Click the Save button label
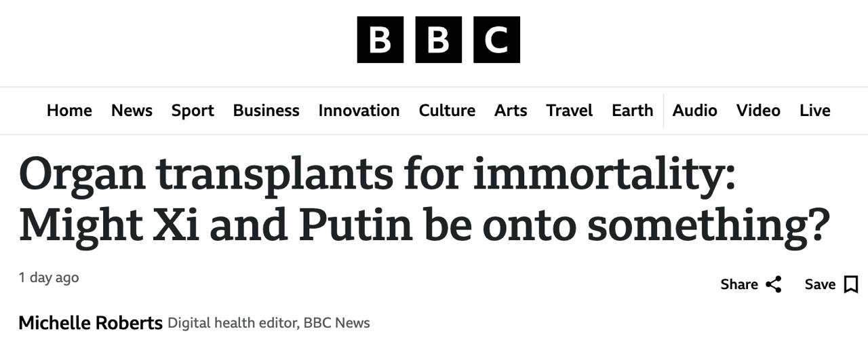Viewport: 868px width, 344px height. [x=820, y=284]
